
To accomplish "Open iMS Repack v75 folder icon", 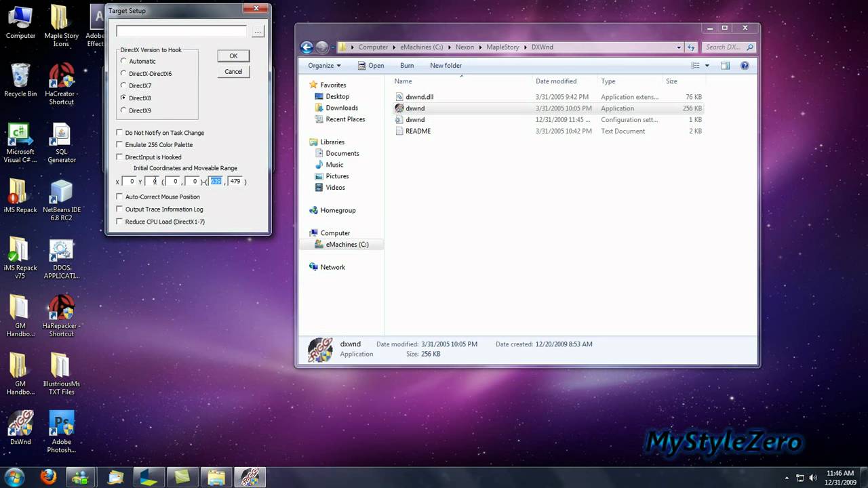I will pos(20,258).
